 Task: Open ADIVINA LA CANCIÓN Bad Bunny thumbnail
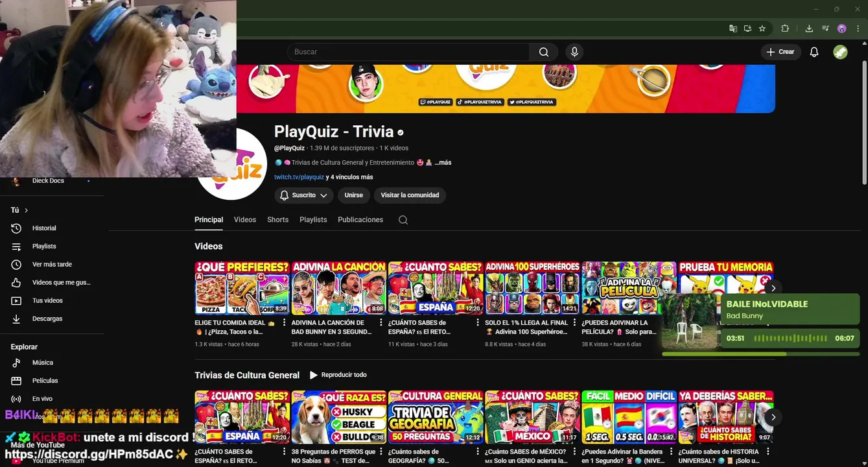coord(338,288)
